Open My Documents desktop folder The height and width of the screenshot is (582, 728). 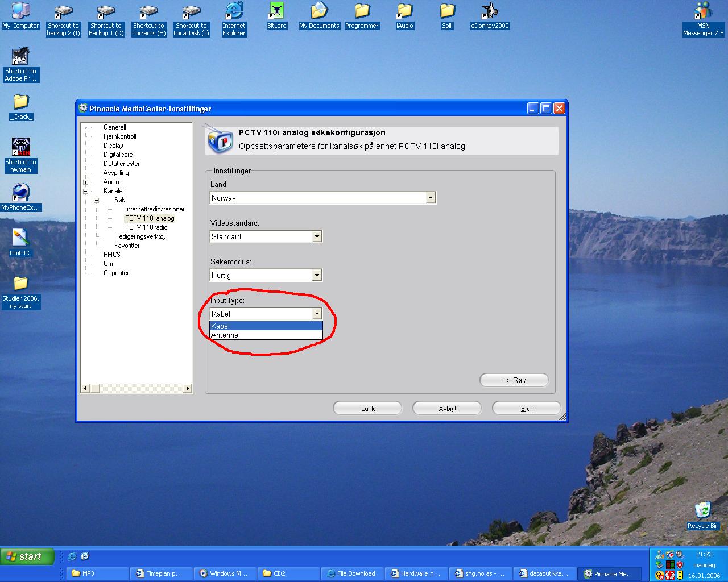click(319, 16)
